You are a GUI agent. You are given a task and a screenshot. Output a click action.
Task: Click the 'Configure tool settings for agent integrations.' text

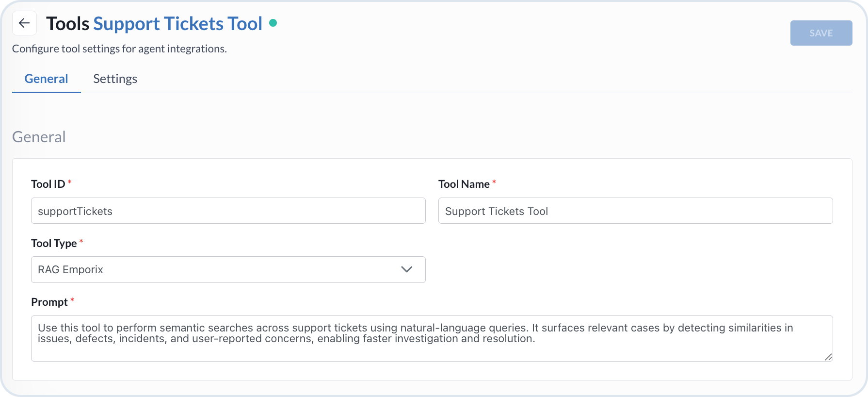pos(119,49)
